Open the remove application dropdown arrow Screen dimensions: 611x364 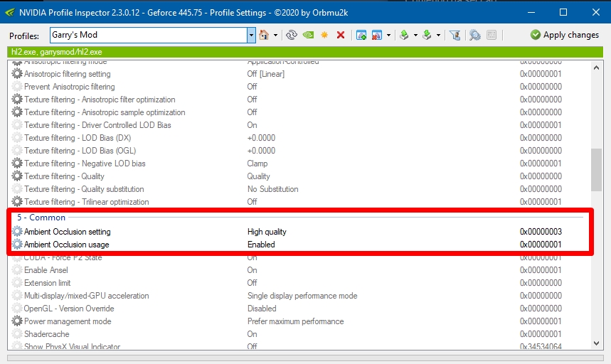(388, 35)
